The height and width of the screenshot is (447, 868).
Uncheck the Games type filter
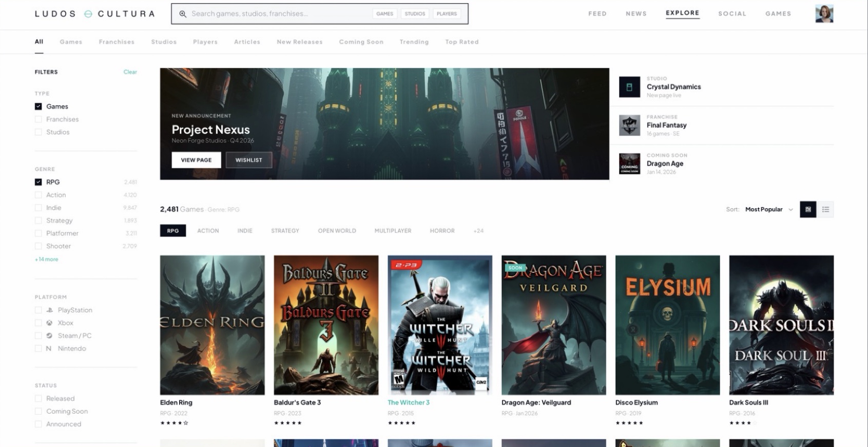point(38,106)
